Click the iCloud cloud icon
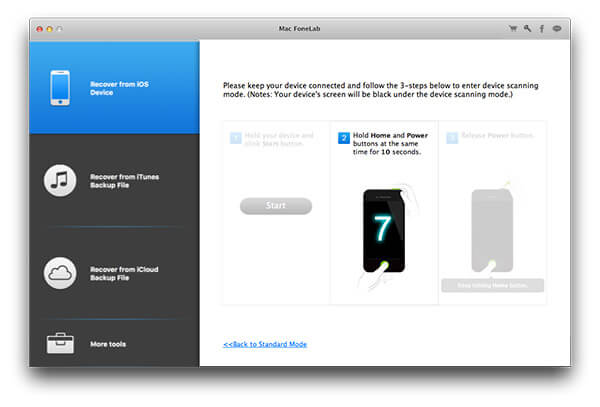600x407 pixels. 61,273
